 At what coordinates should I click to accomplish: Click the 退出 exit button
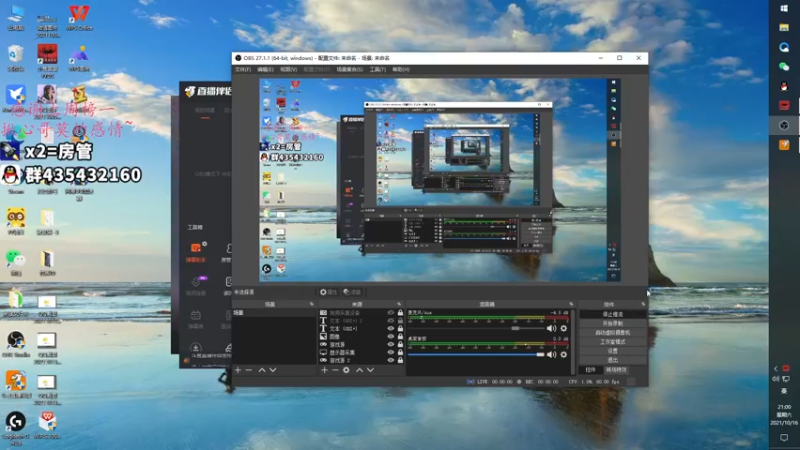pos(613,360)
